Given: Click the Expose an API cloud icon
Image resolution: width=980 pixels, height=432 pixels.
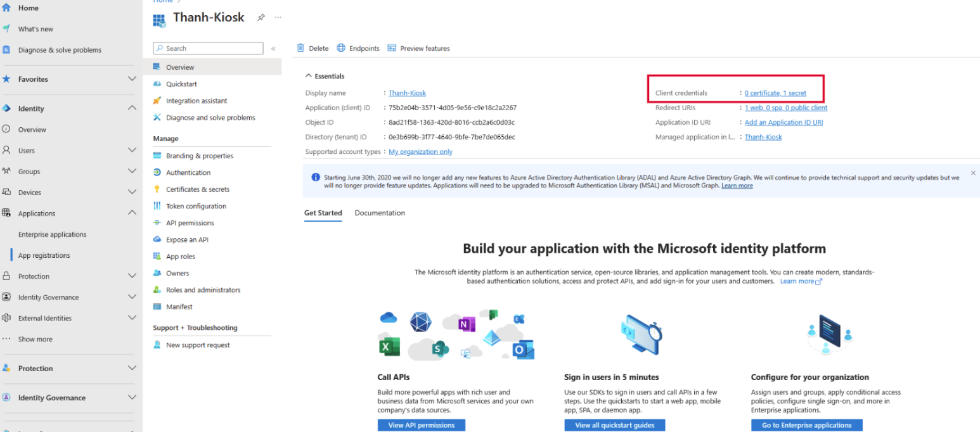Looking at the screenshot, I should (x=157, y=239).
